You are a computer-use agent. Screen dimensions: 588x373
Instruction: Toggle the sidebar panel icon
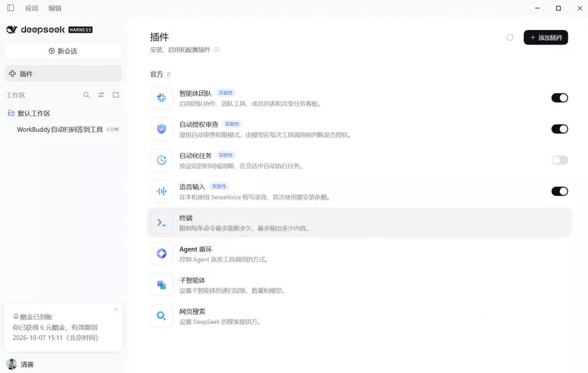click(10, 8)
